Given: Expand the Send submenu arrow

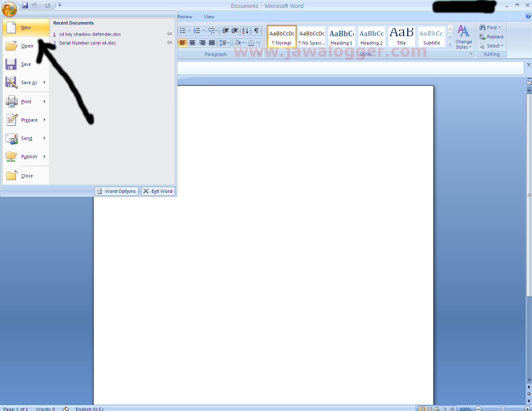Looking at the screenshot, I should click(45, 138).
